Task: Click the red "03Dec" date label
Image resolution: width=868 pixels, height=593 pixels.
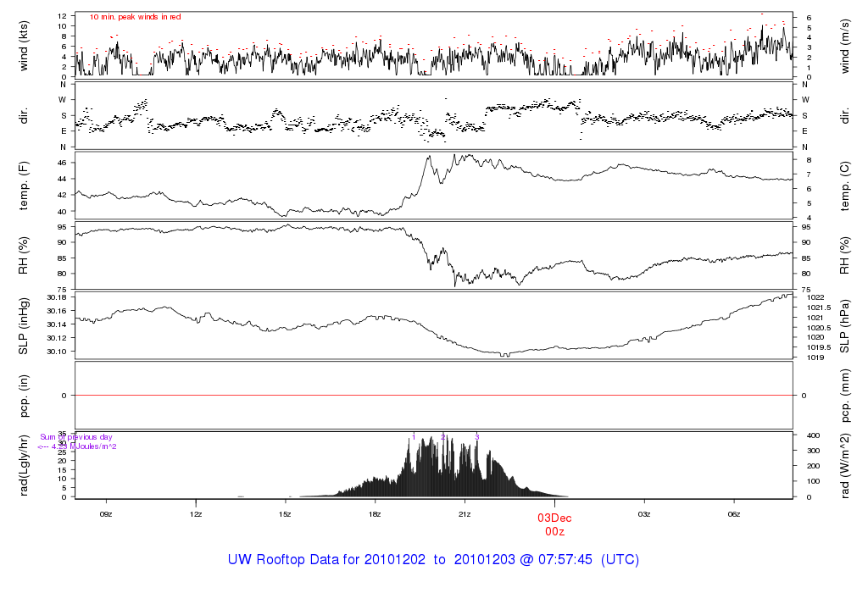Action: pyautogui.click(x=554, y=518)
